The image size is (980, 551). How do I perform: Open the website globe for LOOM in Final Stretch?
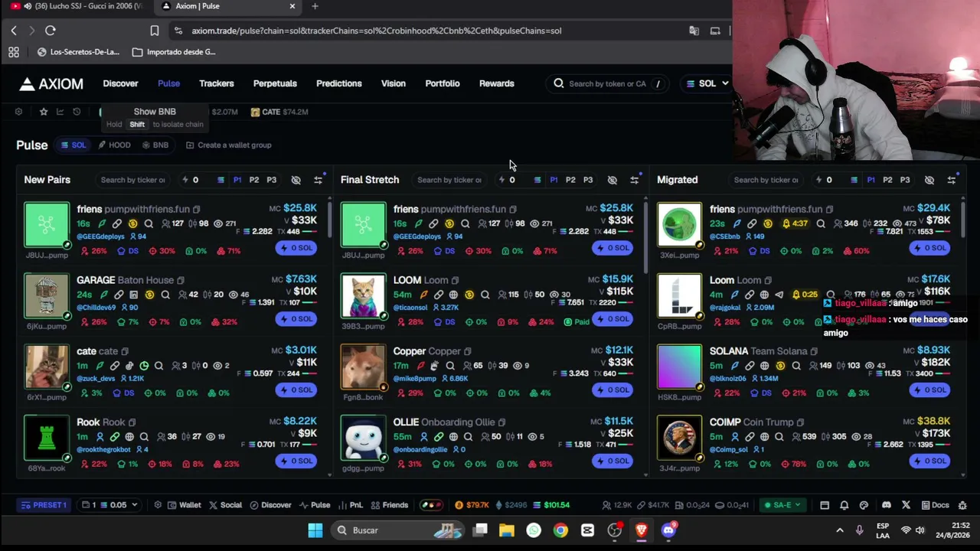(453, 295)
